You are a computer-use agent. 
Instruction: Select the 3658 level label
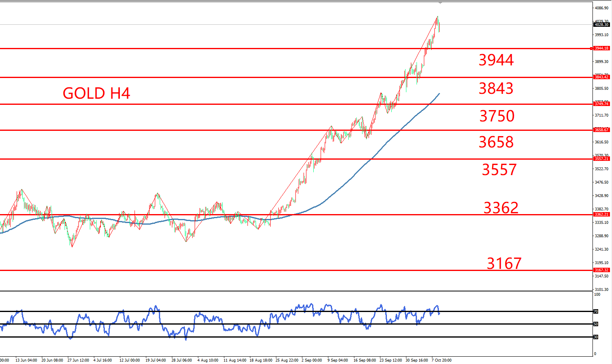point(496,142)
